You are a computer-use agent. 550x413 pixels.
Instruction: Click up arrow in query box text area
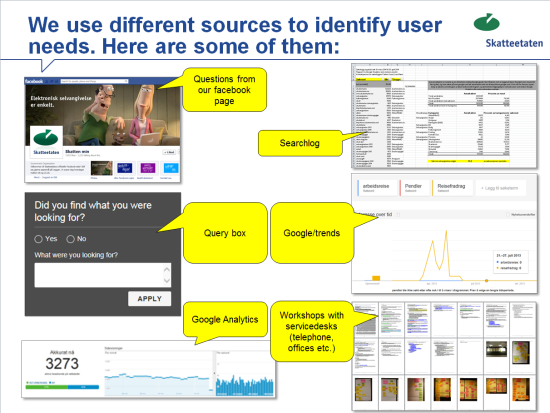(x=167, y=270)
